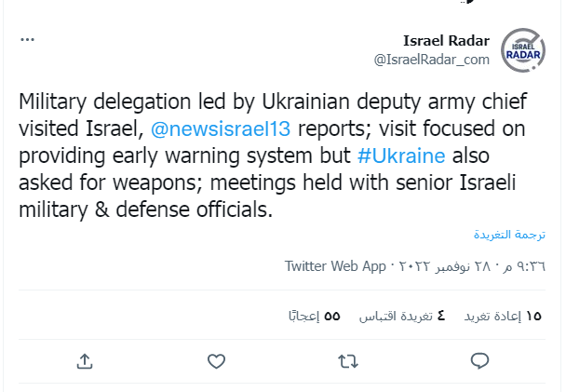
Task: Retweet using the arrows icon
Action: (x=348, y=360)
